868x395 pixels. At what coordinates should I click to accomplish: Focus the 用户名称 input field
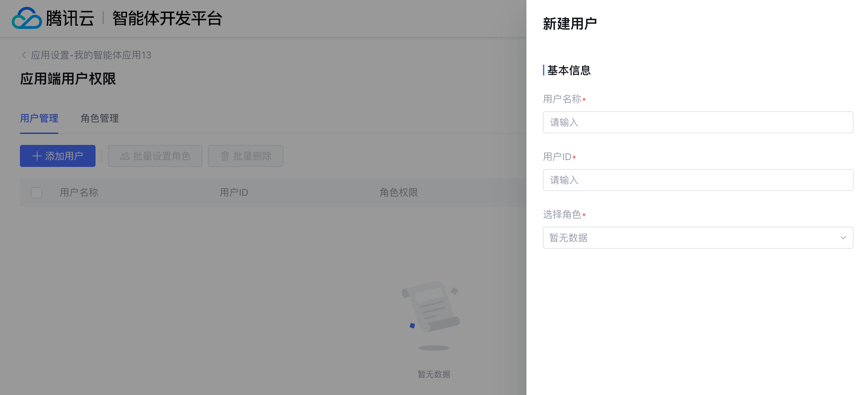(698, 122)
